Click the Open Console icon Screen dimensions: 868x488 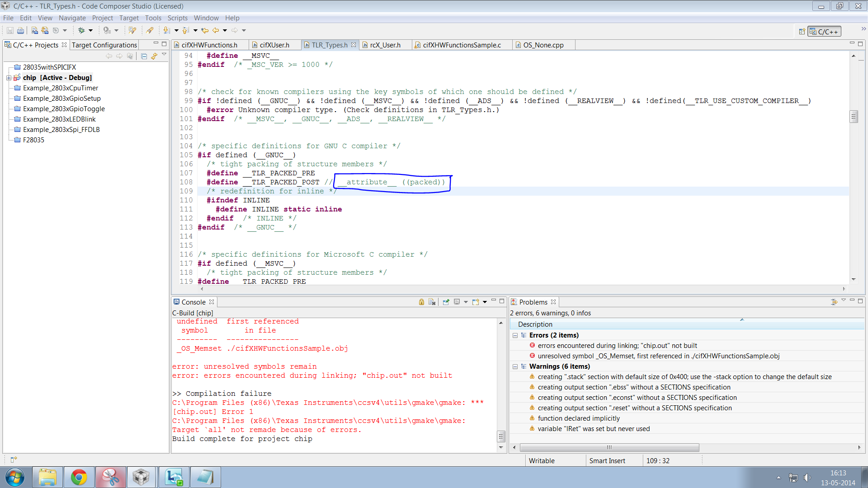point(476,302)
